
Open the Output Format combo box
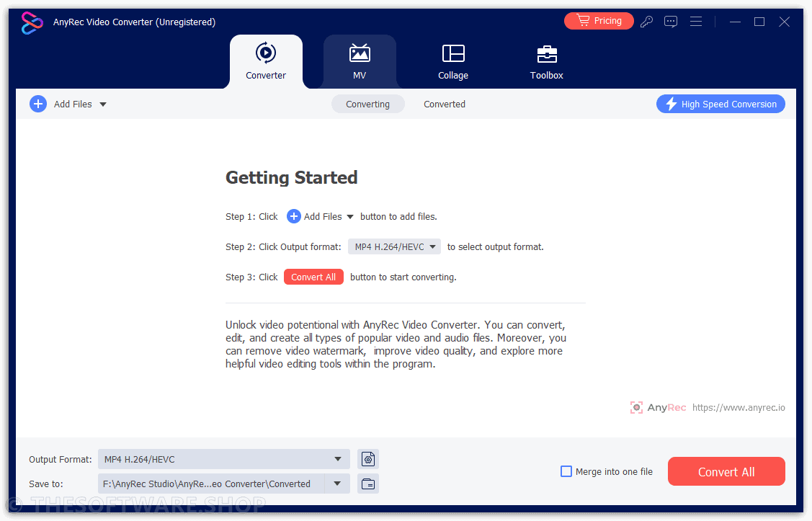(223, 459)
